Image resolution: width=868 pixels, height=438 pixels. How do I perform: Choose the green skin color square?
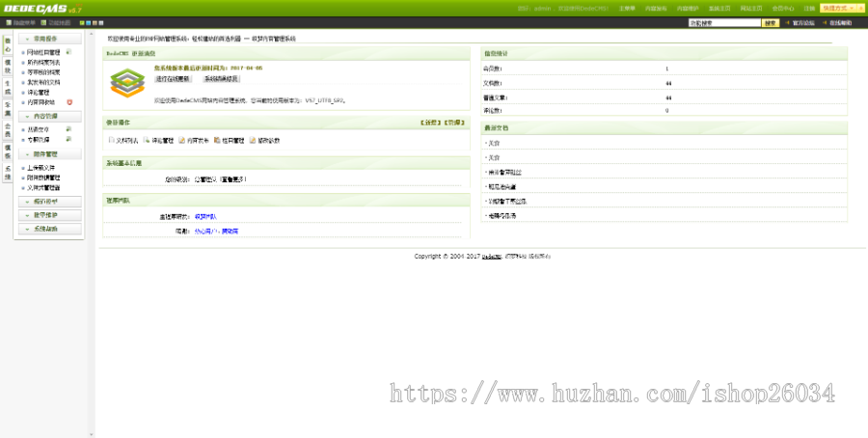pyautogui.click(x=82, y=23)
